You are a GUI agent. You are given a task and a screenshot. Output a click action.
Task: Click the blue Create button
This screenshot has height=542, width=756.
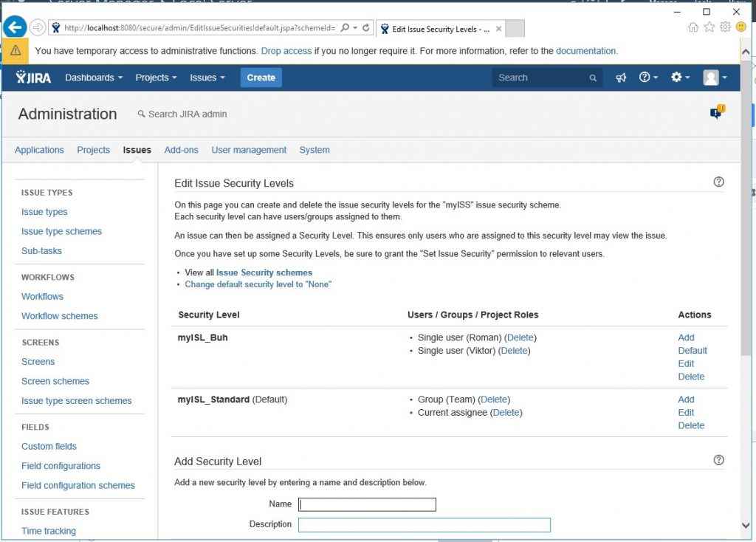(261, 78)
